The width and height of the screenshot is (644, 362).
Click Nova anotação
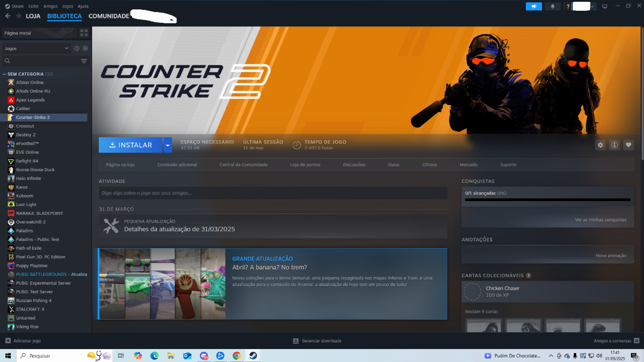pos(611,256)
